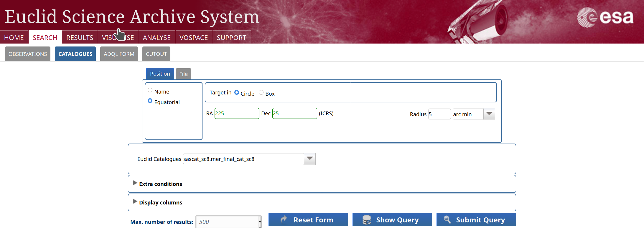The width and height of the screenshot is (644, 238).
Task: Choose Circle target shape
Action: (237, 92)
